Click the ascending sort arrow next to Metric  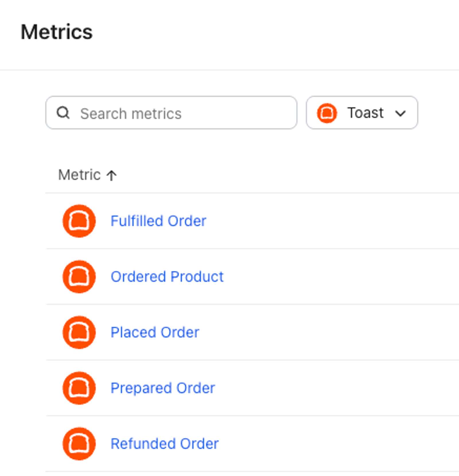pos(112,175)
